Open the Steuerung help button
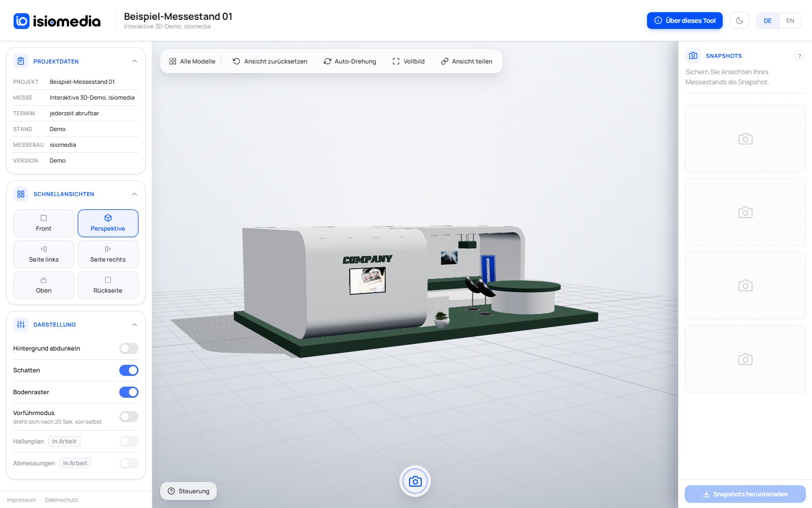This screenshot has height=508, width=812. [x=188, y=491]
